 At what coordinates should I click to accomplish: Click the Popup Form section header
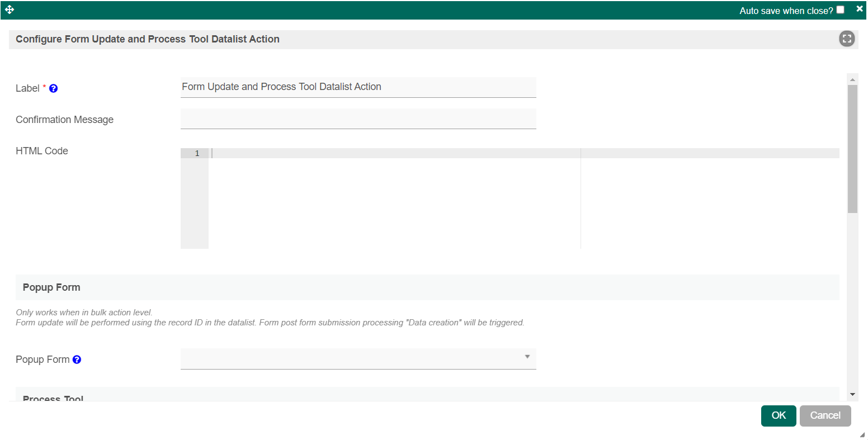pos(51,287)
